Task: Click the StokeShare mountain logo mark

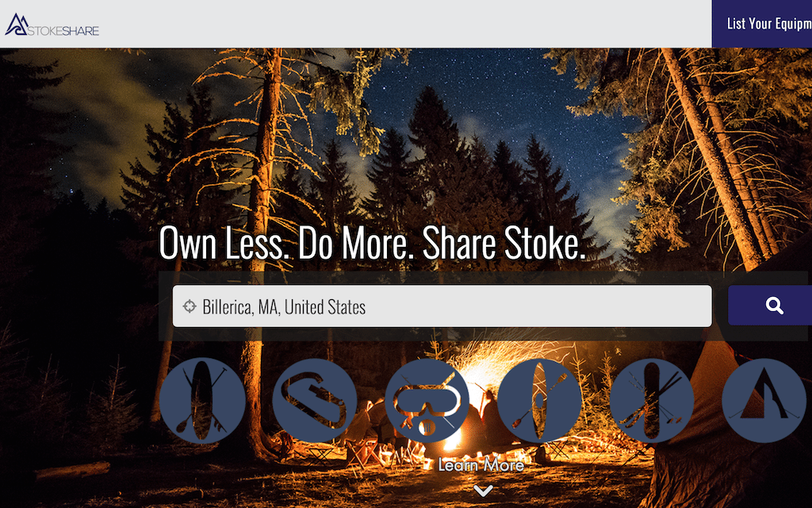Action: (16, 24)
